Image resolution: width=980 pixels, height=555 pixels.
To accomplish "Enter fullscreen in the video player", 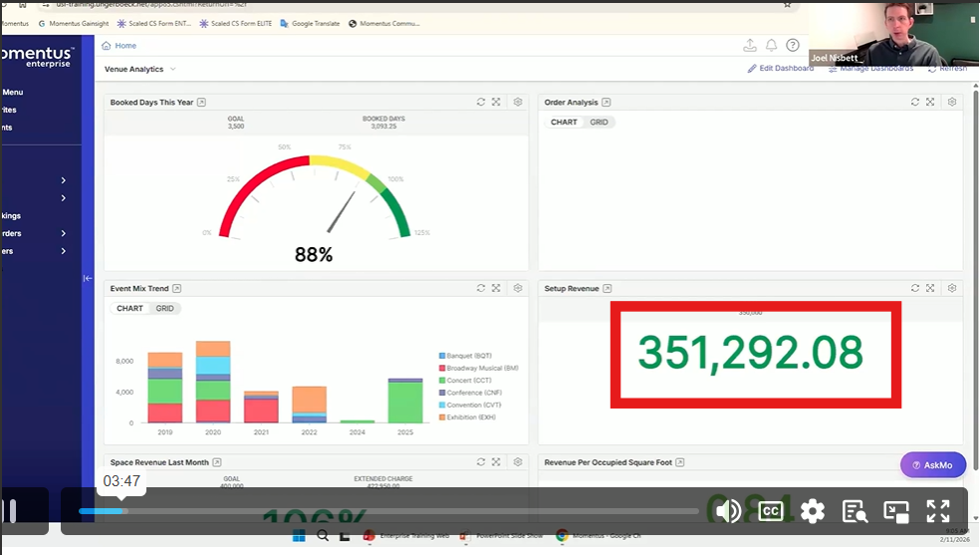I will (938, 511).
